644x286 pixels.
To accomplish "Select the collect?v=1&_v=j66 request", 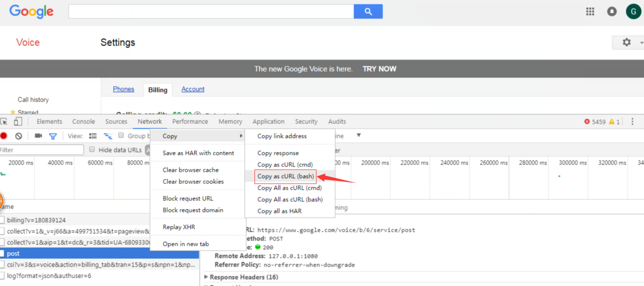I will point(75,231).
